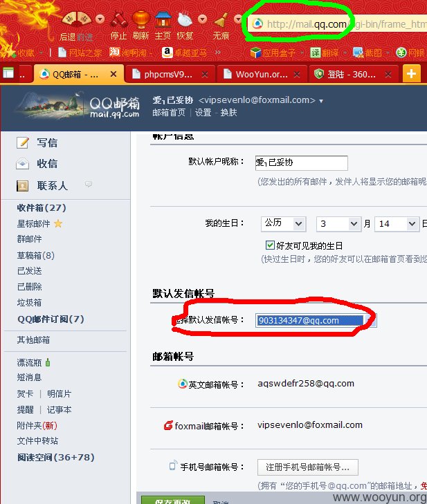Open the 群邮件 group mail folder
The height and width of the screenshot is (504, 427).
29,239
